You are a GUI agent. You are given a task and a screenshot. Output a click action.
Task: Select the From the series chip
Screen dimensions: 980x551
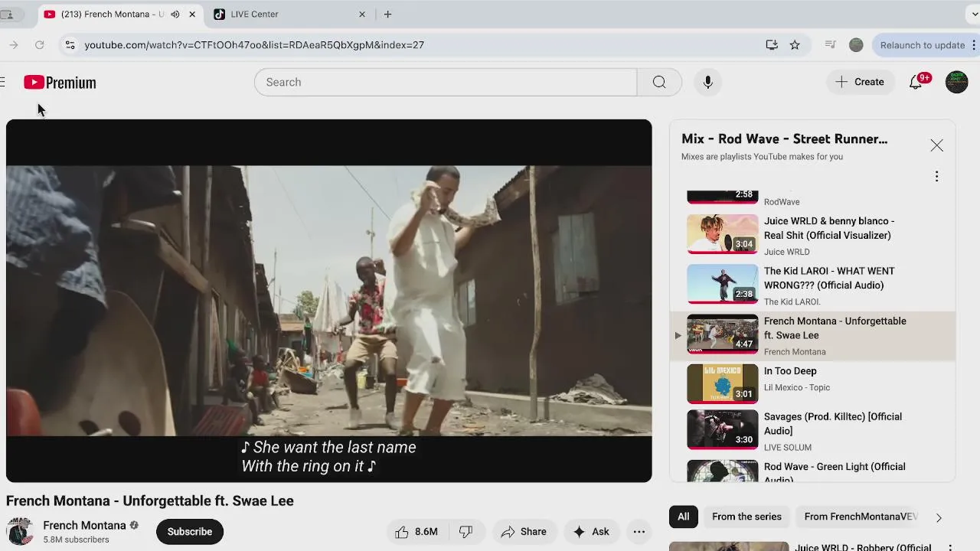pos(746,517)
